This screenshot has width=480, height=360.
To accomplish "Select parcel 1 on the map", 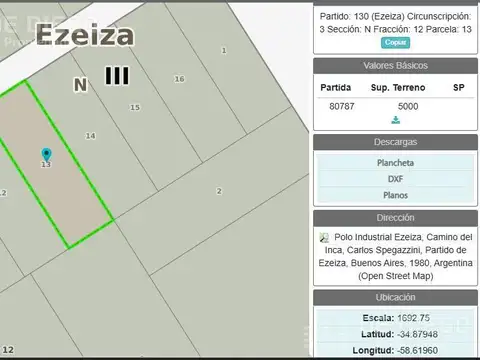I will pos(224,51).
